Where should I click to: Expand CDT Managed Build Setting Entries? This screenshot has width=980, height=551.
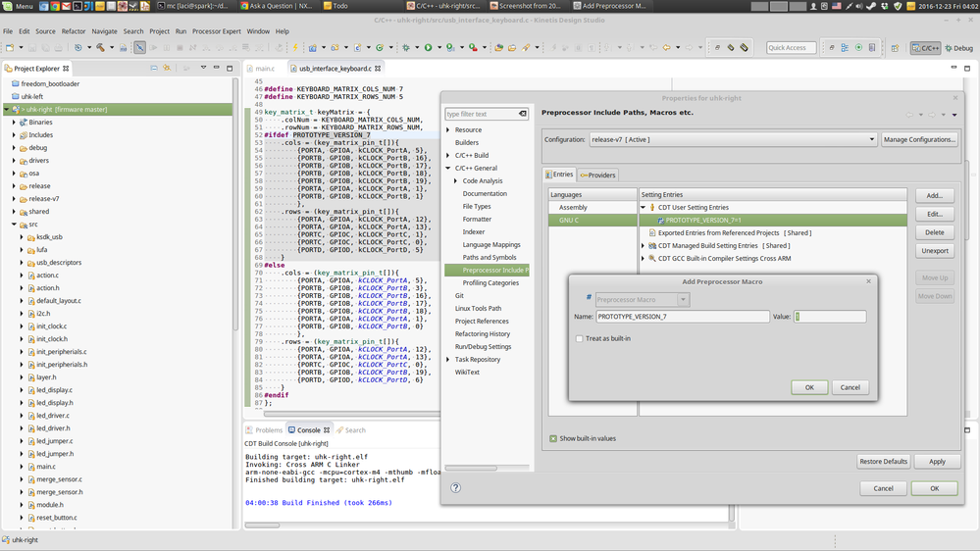(644, 246)
